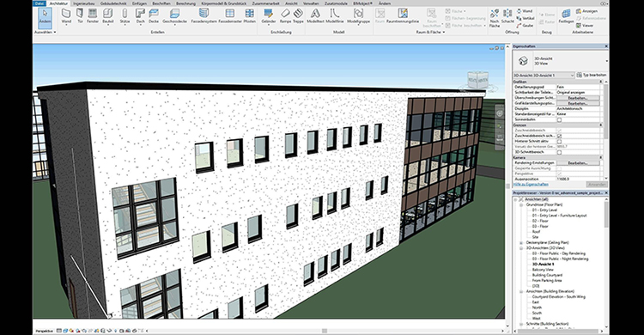The width and height of the screenshot is (644, 335).
Task: Select the Raumtrennungslinie tool
Action: (x=403, y=16)
